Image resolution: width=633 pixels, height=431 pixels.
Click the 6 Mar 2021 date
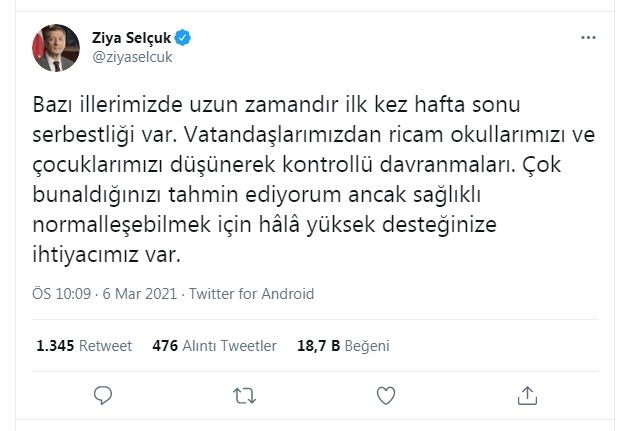point(140,294)
